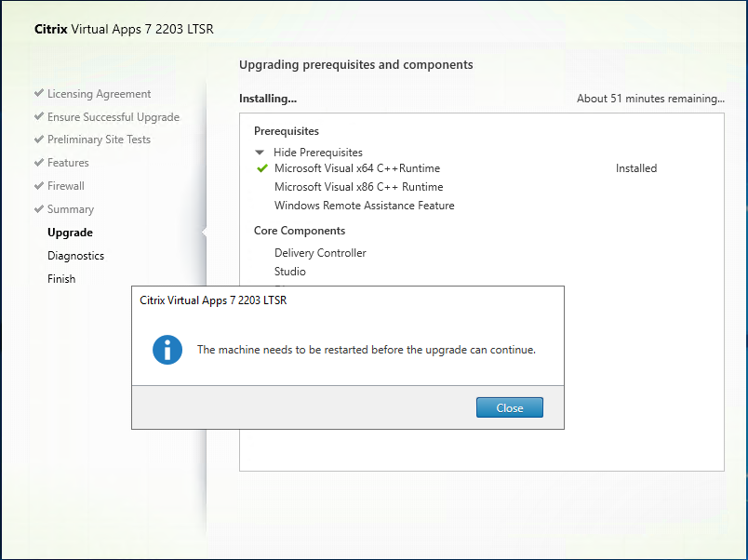The height and width of the screenshot is (560, 748).
Task: Click the Upgrading prerequisites and components heading
Action: pyautogui.click(x=356, y=65)
